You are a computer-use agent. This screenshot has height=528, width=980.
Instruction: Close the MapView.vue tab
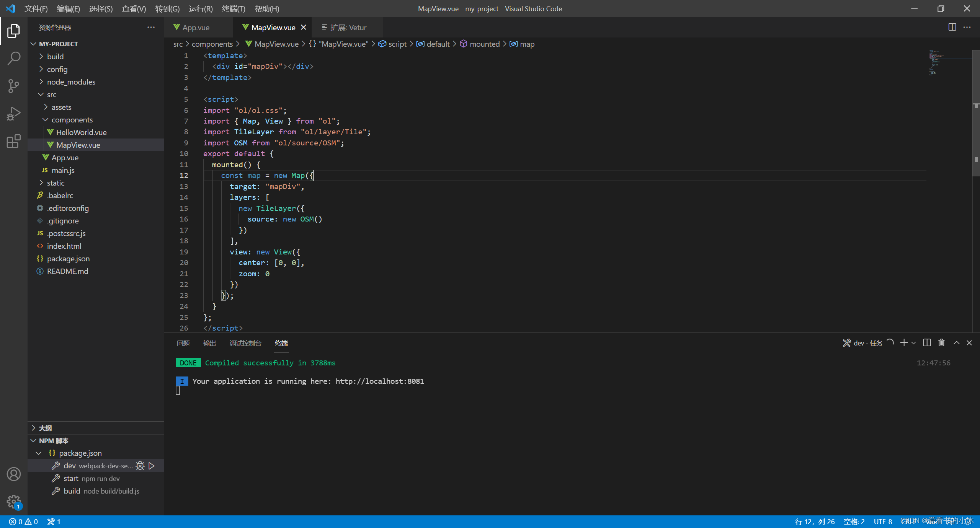point(304,27)
